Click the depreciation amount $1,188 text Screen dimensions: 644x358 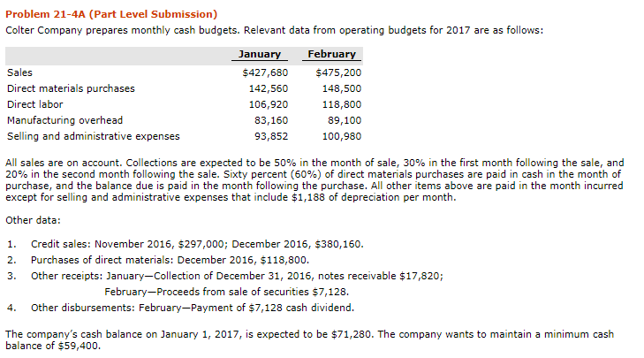click(308, 197)
